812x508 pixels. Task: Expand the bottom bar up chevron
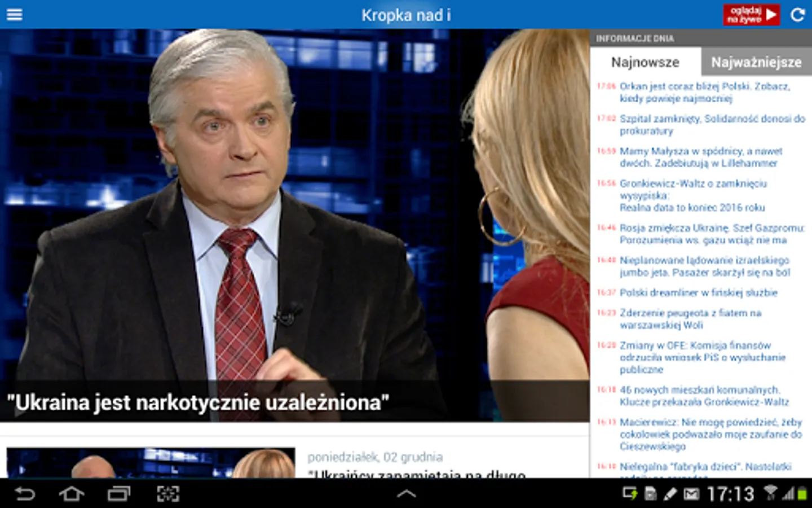406,494
